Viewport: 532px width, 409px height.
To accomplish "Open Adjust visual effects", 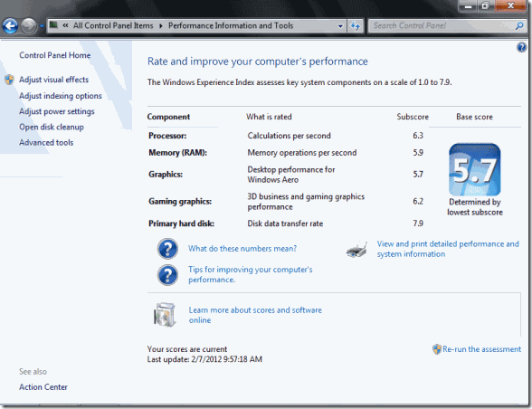I will pyautogui.click(x=53, y=80).
